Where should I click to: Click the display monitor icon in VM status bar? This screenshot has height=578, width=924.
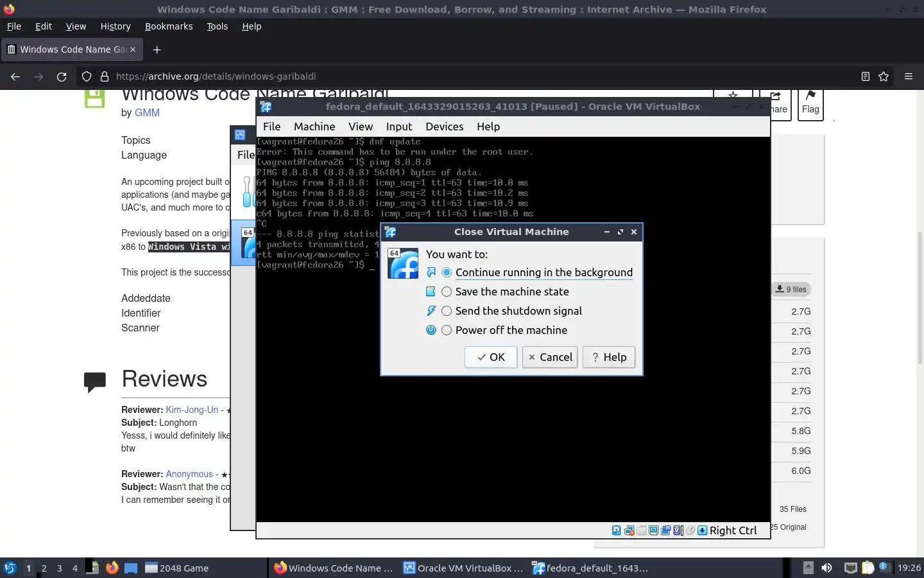click(x=653, y=530)
